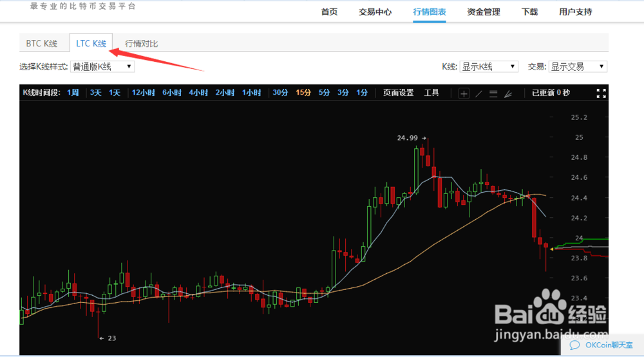Click the 已更新 0 秒 status text

pyautogui.click(x=551, y=93)
